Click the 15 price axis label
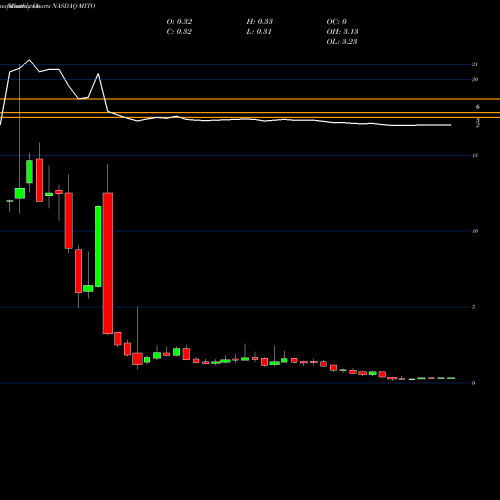This screenshot has height=500, width=500. coord(475,155)
